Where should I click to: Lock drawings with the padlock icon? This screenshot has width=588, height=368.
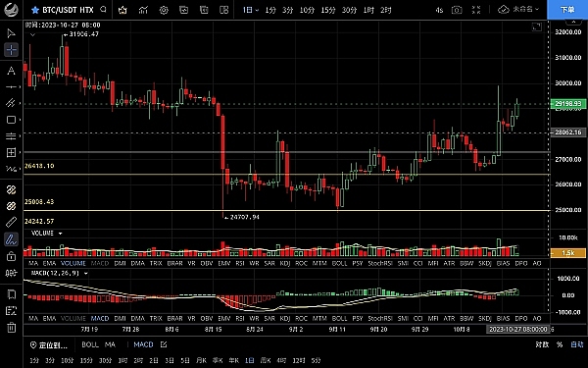(11, 256)
